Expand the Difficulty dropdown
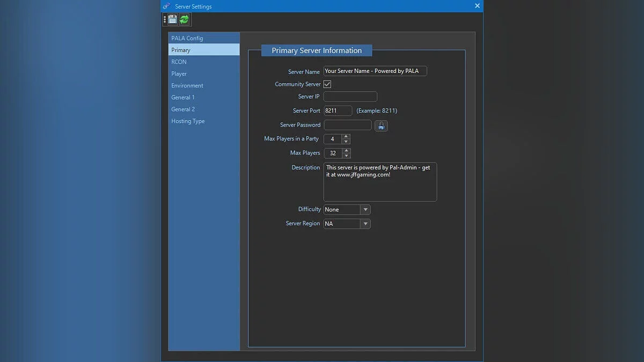Screen dimensions: 644x362 pos(365,210)
